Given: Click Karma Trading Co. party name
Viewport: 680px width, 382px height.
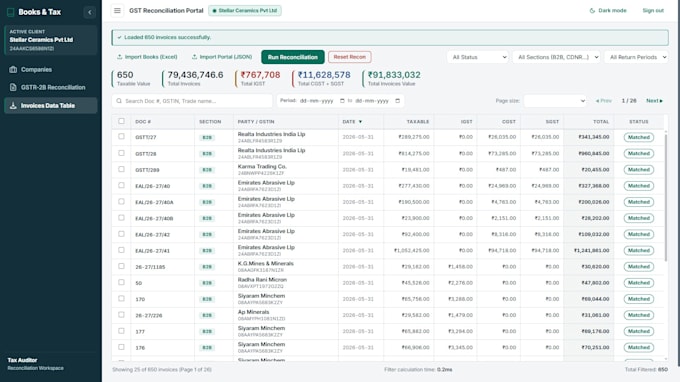Looking at the screenshot, I should click(262, 167).
